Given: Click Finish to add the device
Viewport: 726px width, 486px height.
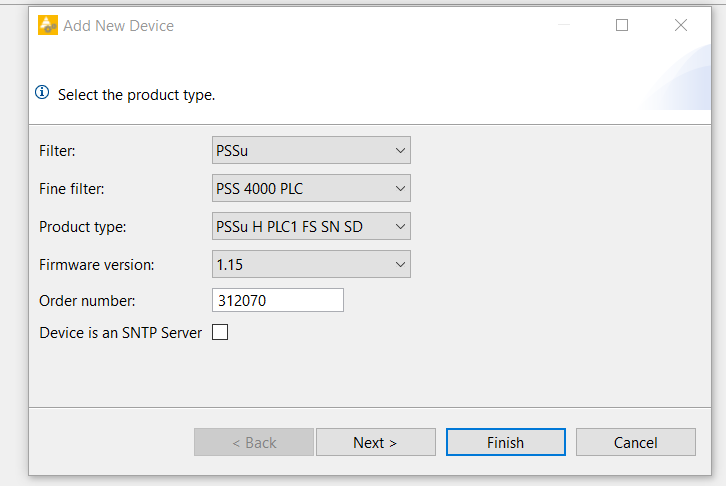Looking at the screenshot, I should click(x=506, y=442).
